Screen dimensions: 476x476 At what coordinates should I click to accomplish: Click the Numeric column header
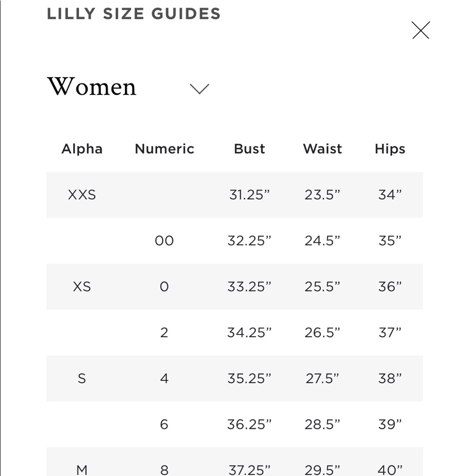[164, 149]
